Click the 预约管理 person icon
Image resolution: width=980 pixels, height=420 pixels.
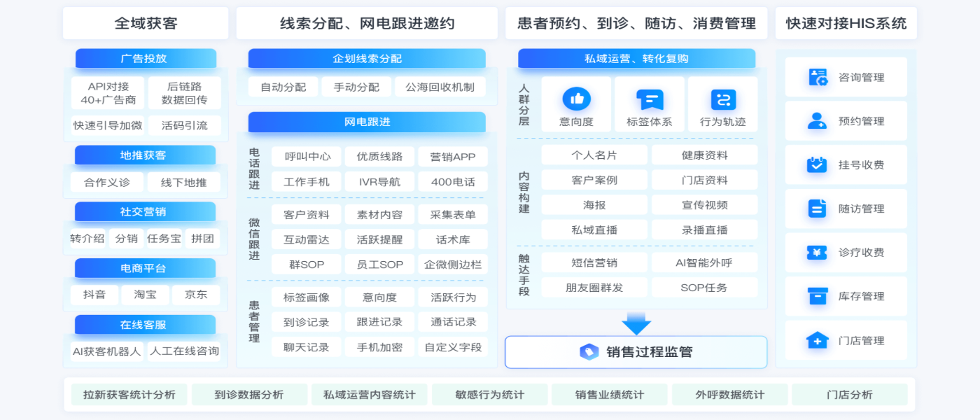(x=817, y=121)
